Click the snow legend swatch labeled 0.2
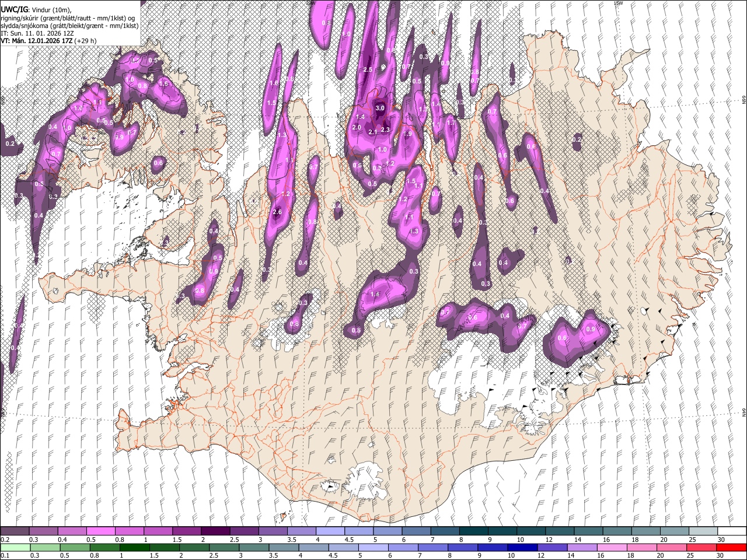The height and width of the screenshot is (560, 747). pyautogui.click(x=15, y=531)
